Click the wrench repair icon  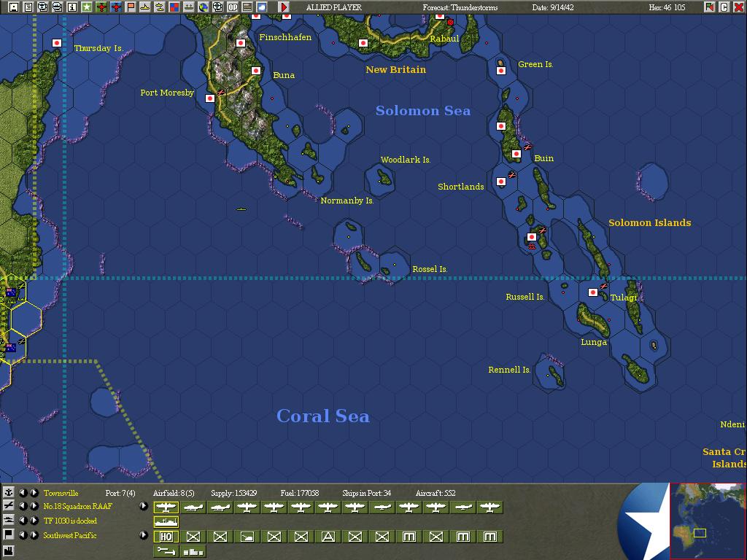point(166,551)
